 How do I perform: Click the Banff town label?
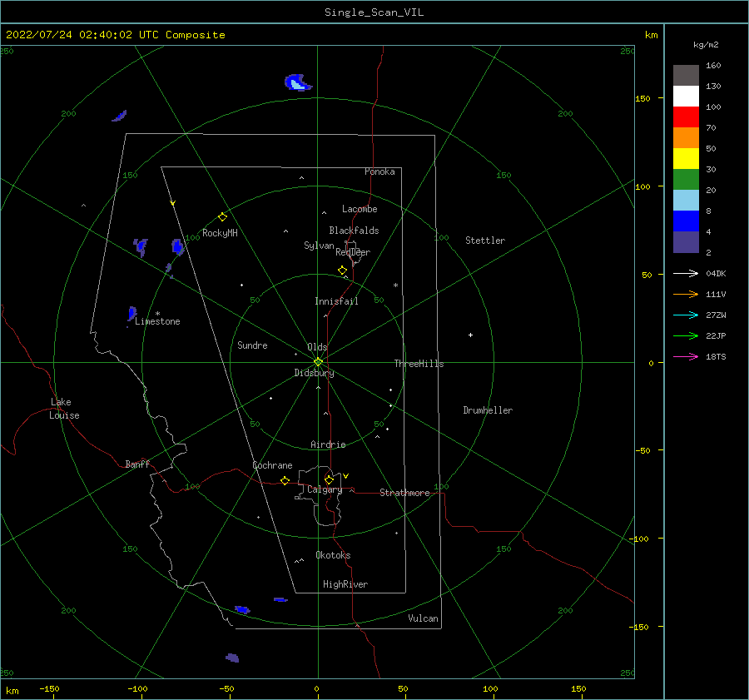coord(137,464)
